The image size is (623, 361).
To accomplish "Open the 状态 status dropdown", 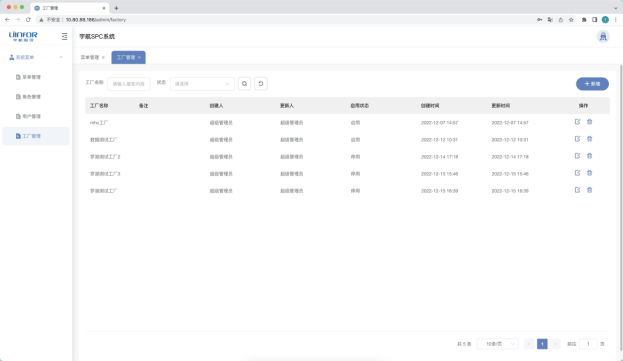I will click(x=202, y=84).
